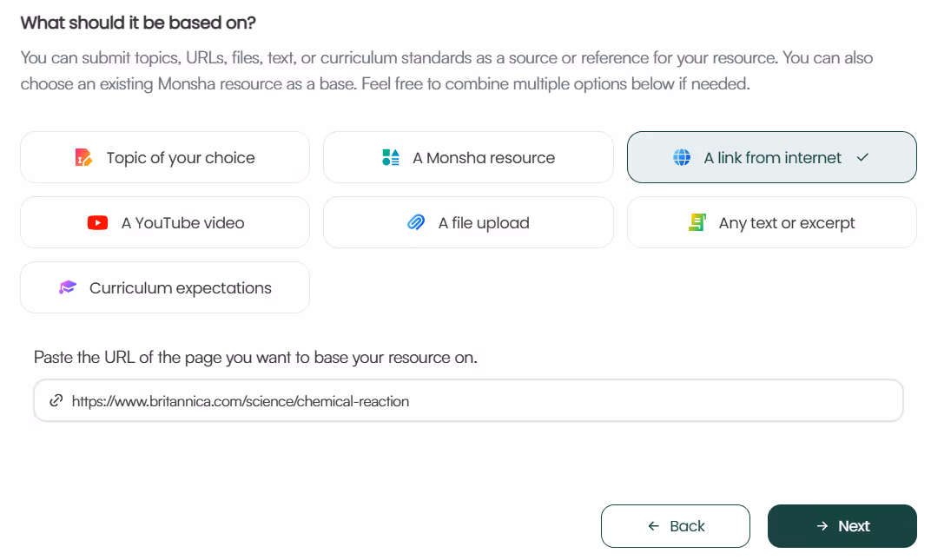
Task: Click the purple graduation cap icon
Action: (x=68, y=288)
